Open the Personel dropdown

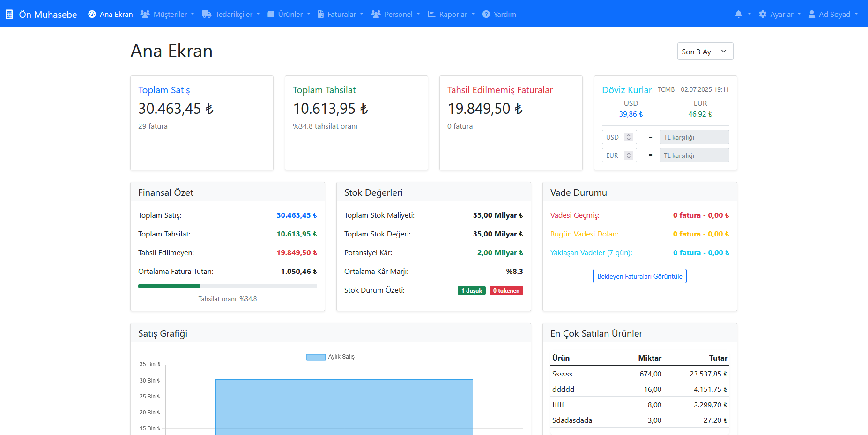[396, 14]
